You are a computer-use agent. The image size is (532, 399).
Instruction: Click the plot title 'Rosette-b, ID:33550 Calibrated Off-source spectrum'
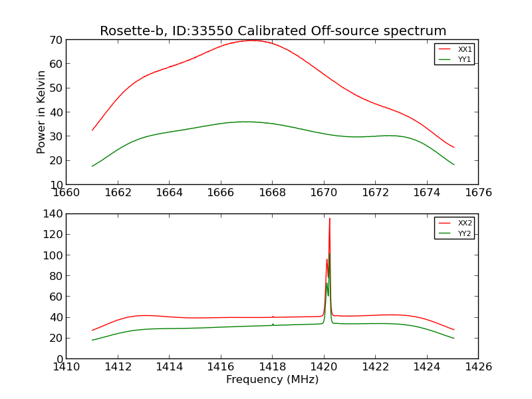(x=273, y=31)
